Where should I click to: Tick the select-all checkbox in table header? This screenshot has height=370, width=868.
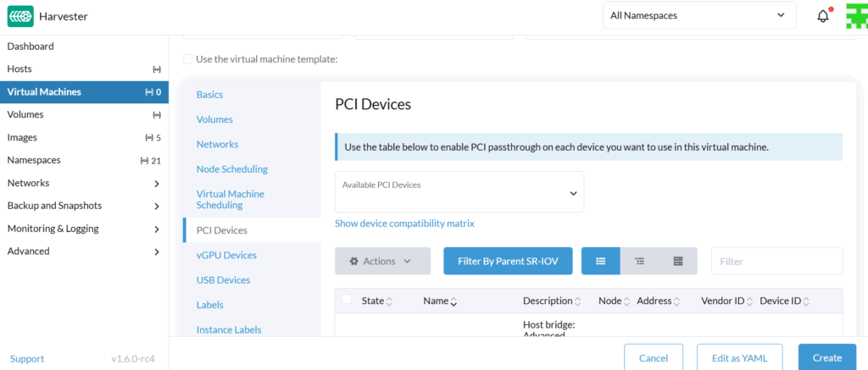pyautogui.click(x=347, y=300)
